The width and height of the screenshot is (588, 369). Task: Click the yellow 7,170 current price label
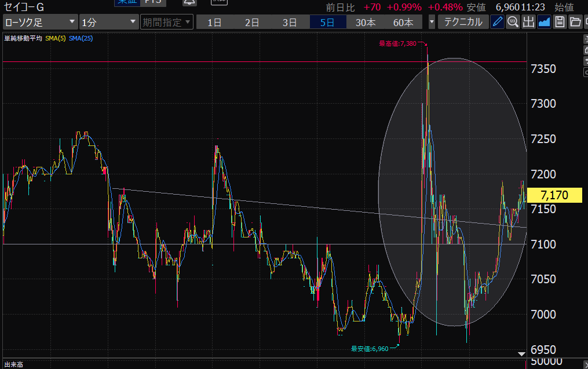tap(554, 195)
